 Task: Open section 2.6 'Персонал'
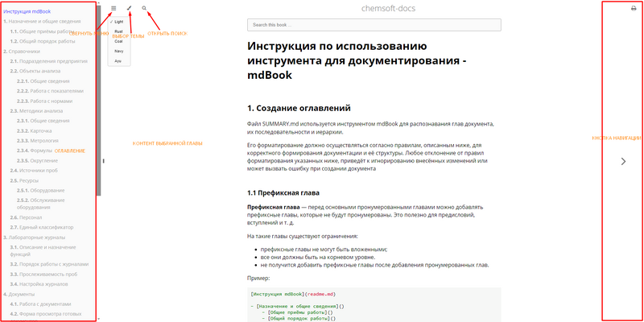26,217
